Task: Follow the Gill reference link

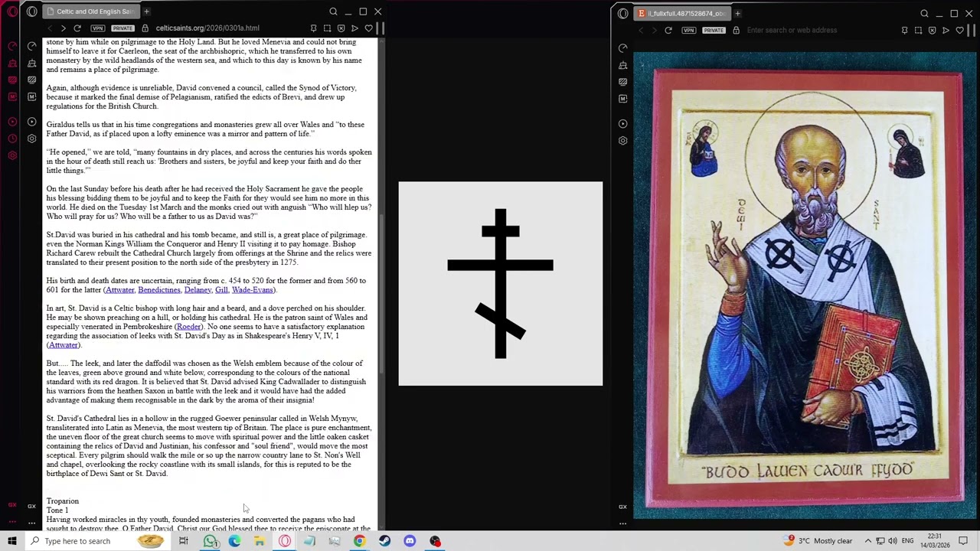Action: pos(221,290)
